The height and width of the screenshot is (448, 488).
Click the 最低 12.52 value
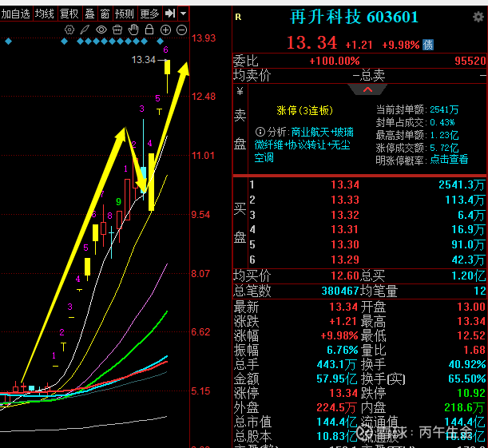click(471, 335)
